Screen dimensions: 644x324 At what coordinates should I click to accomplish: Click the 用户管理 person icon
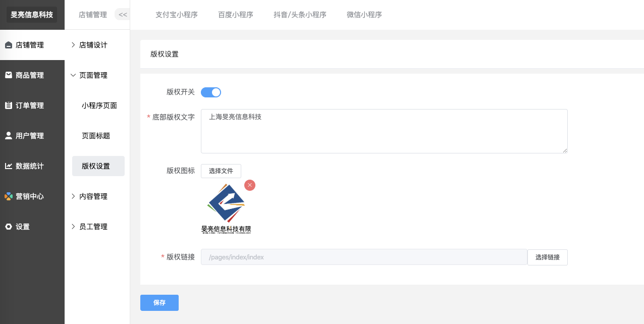[x=9, y=136]
